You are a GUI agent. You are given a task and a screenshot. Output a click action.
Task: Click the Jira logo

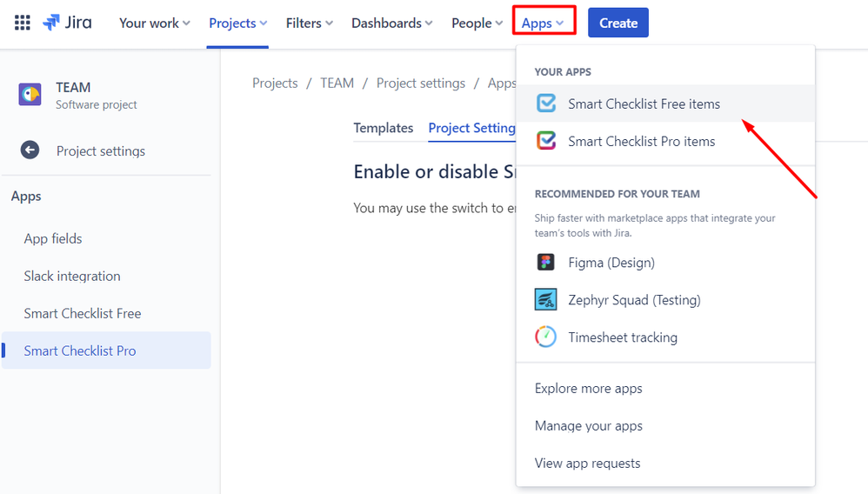point(67,23)
